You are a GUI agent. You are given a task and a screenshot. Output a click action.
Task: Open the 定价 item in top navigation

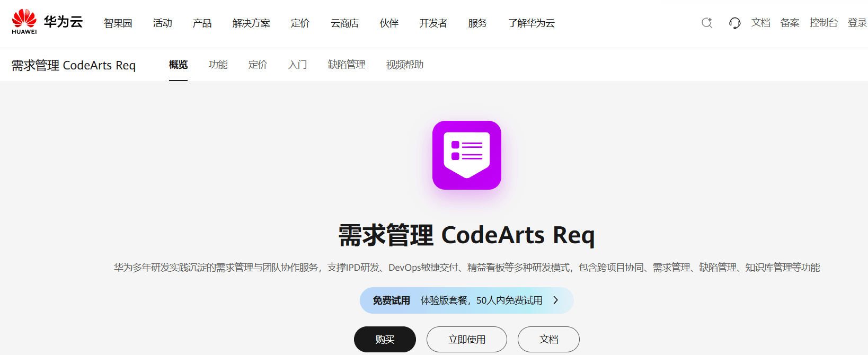(300, 23)
